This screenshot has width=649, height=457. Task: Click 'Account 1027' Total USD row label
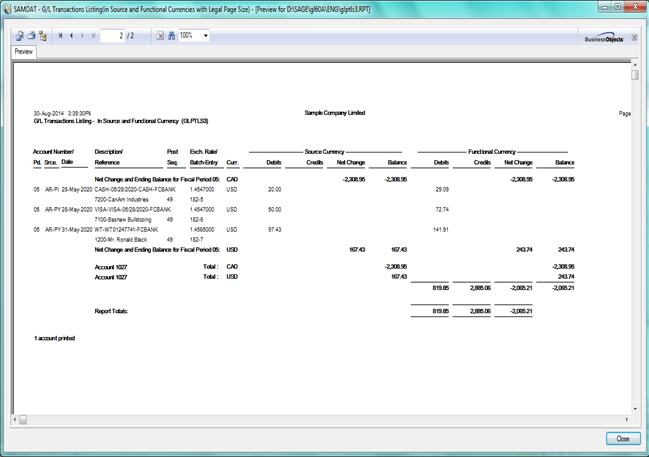click(111, 277)
